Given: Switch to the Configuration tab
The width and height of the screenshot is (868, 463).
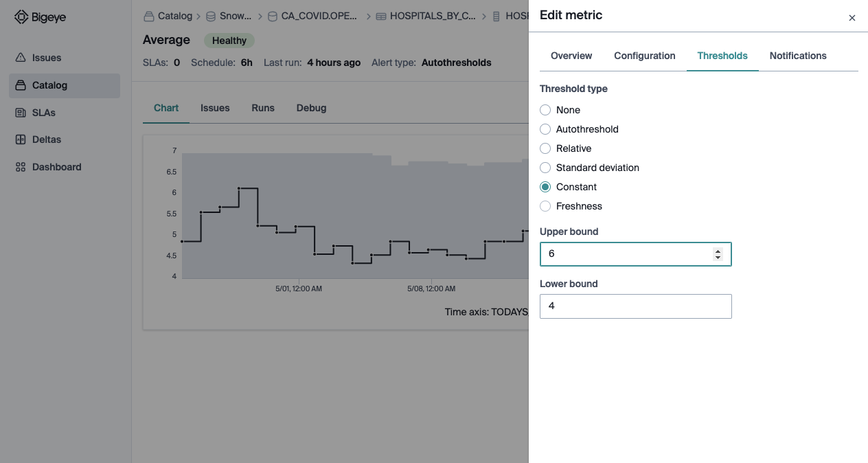Looking at the screenshot, I should click(x=645, y=56).
